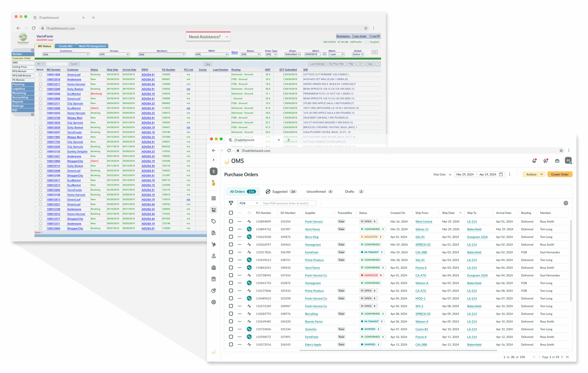
Task: Open the price tag sidebar icon
Action: 213,221
